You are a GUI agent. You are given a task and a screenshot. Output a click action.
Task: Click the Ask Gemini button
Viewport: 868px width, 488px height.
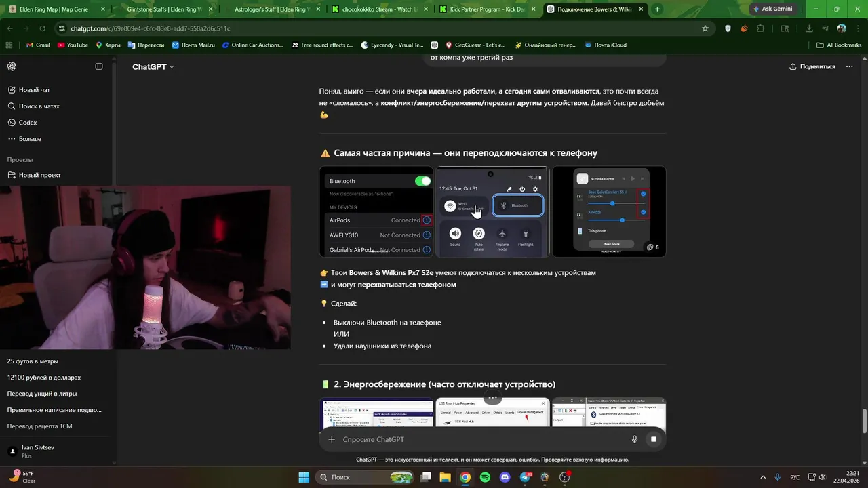(773, 9)
